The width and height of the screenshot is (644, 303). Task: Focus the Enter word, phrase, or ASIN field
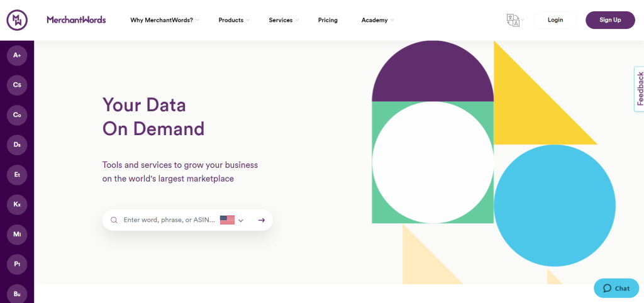tap(169, 220)
